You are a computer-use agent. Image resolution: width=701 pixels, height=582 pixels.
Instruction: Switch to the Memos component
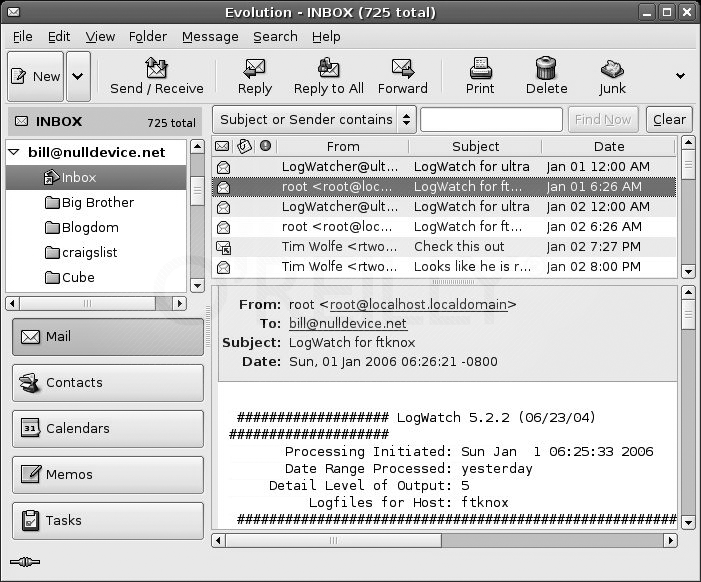108,475
